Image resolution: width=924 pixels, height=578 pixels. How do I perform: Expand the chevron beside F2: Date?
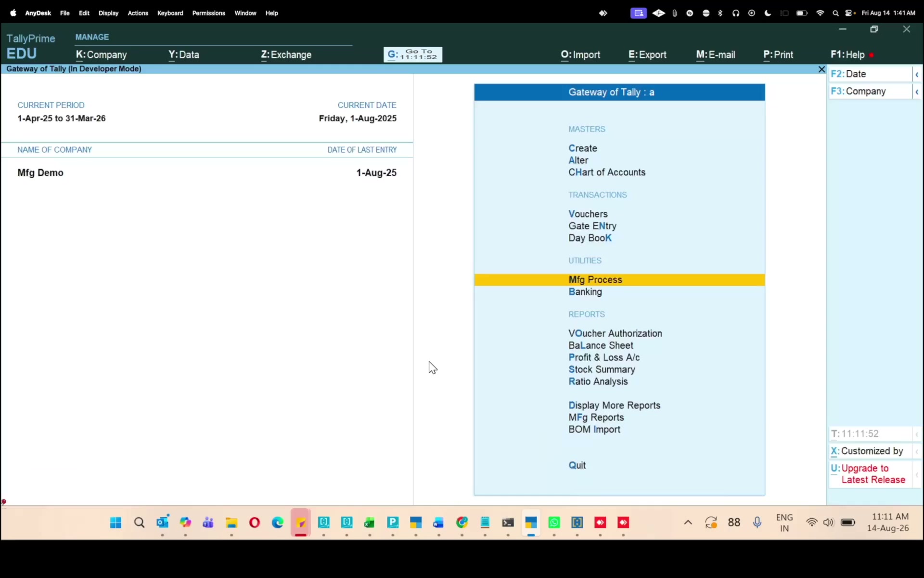917,74
